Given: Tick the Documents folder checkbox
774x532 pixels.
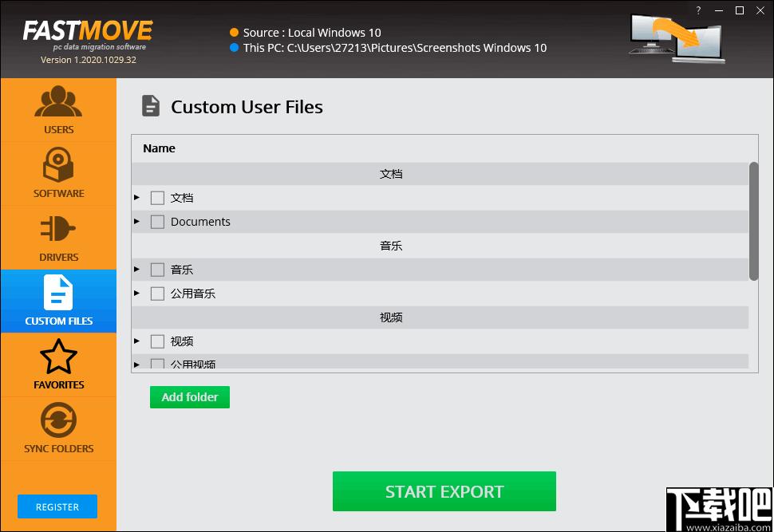Looking at the screenshot, I should coord(157,222).
